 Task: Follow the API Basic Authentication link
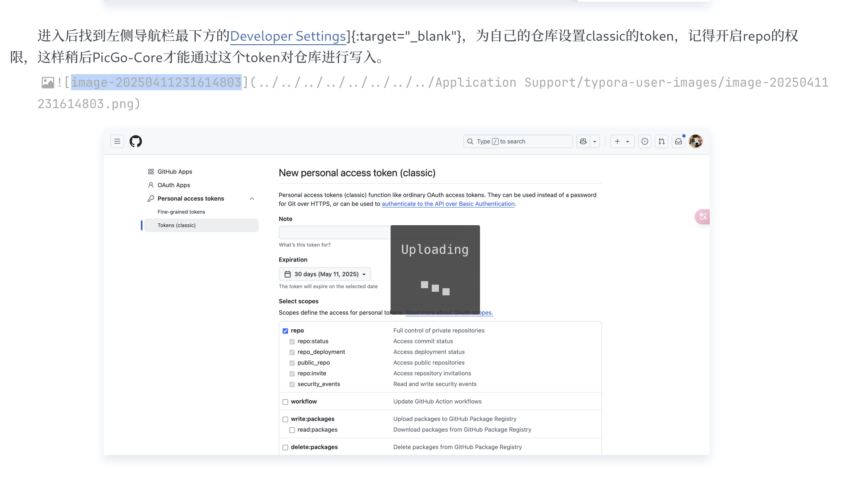point(448,204)
